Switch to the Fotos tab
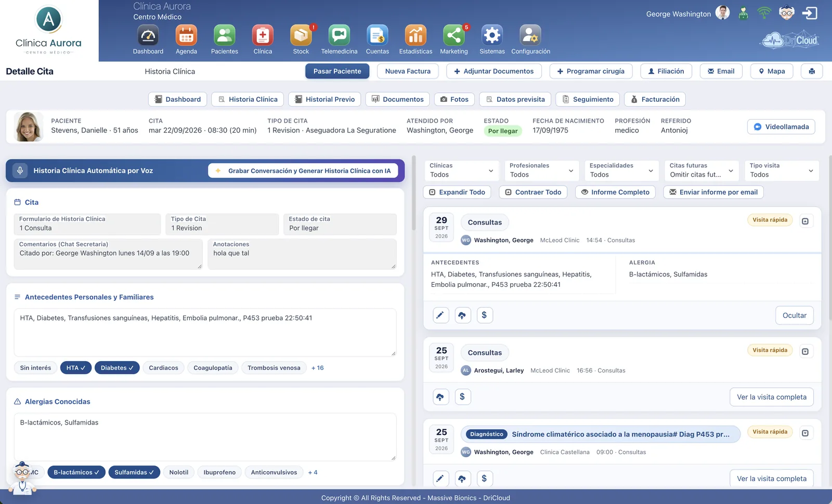The height and width of the screenshot is (504, 832). (454, 99)
